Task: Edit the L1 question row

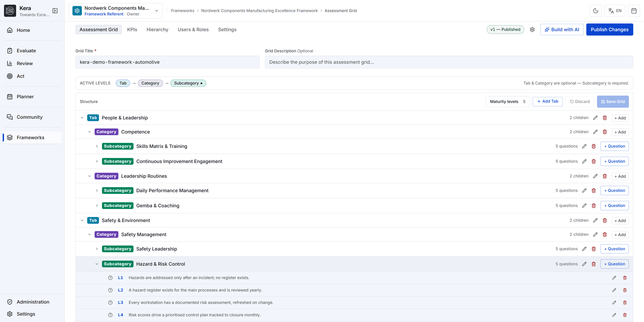Action: click(x=614, y=278)
